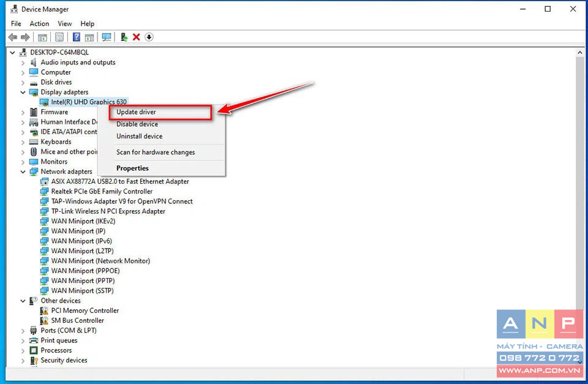Click the Forward arrow in the toolbar
Screen dimensions: 588x384
[25, 37]
